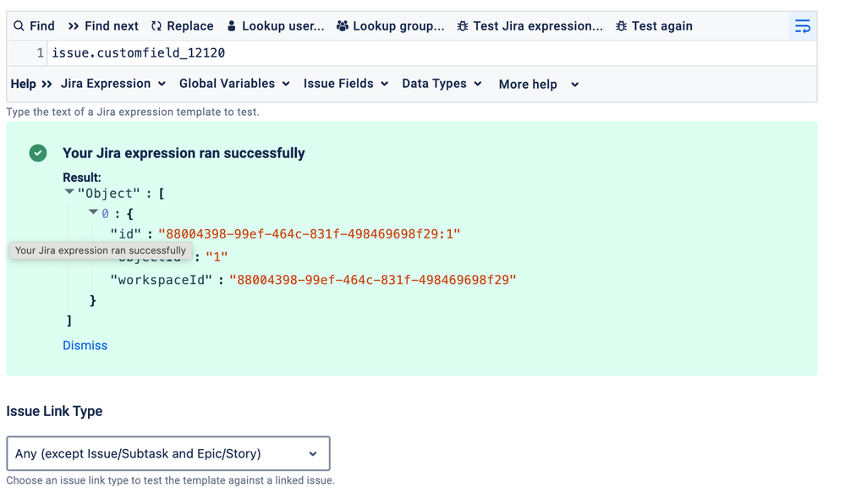Click the green success checkmark icon
The width and height of the screenshot is (845, 504).
38,153
